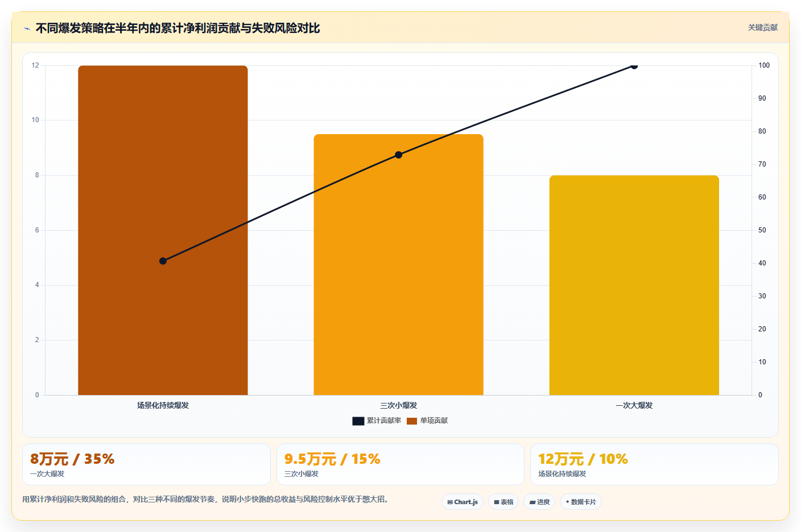The width and height of the screenshot is (801, 532).
Task: Click the 8万元 / 35% card value
Action: point(72,459)
